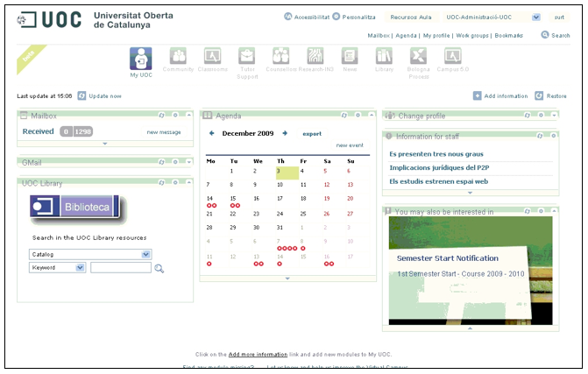This screenshot has height=374, width=588.
Task: Expand the GMail module
Action: 189,162
